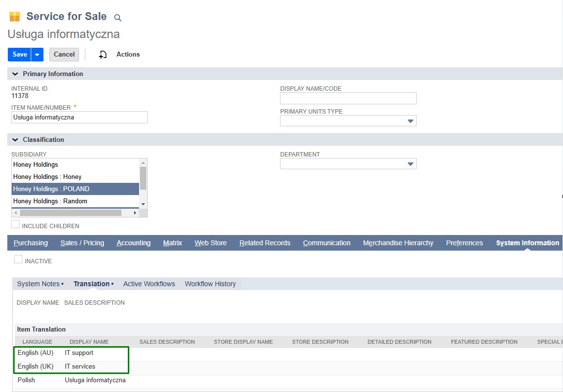This screenshot has width=563, height=392.
Task: Collapse the Primary Information section
Action: [15, 74]
